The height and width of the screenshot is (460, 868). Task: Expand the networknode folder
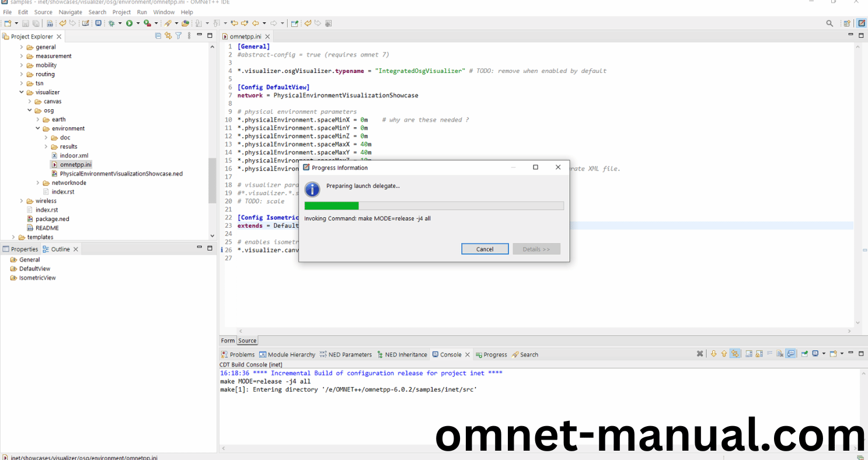coord(38,183)
